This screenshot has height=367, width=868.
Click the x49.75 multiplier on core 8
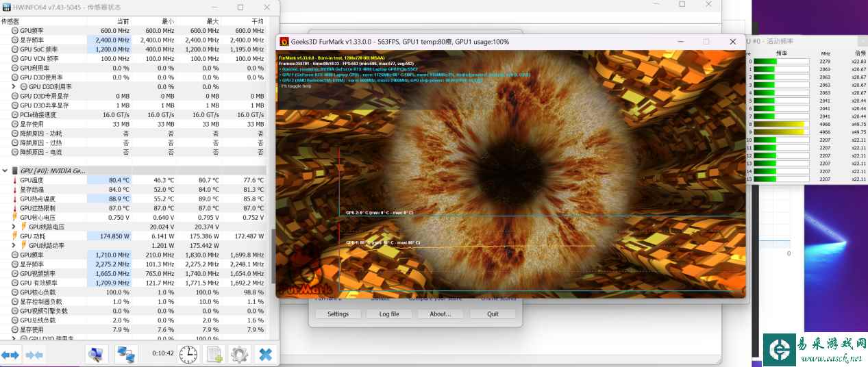(x=859, y=124)
